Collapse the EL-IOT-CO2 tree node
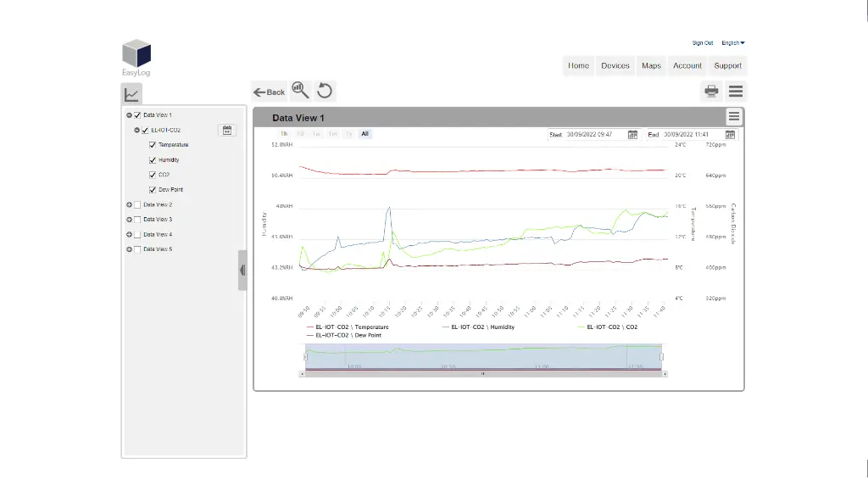This screenshot has height=497, width=868. [136, 131]
